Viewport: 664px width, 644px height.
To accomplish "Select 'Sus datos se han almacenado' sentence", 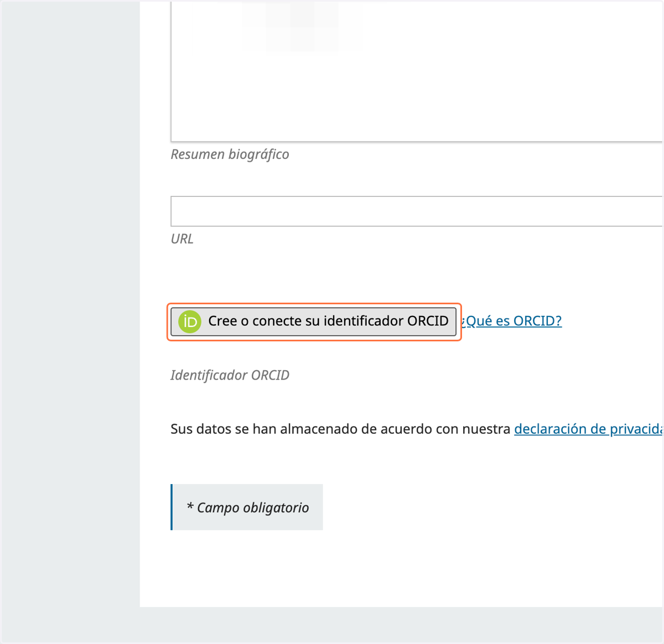I will [x=416, y=429].
